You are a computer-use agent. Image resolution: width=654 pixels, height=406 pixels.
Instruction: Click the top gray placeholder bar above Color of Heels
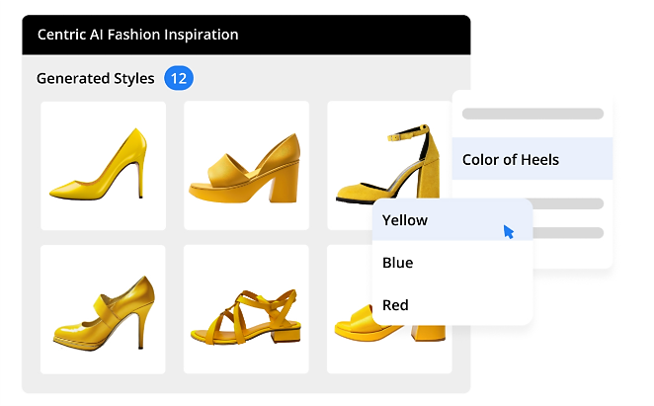pos(533,113)
